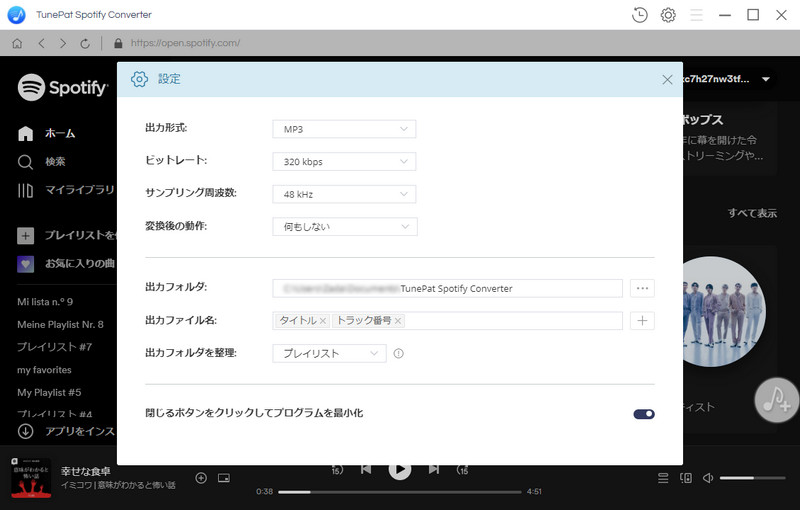Toggle minimize-on-close switch
The height and width of the screenshot is (510, 800).
pyautogui.click(x=644, y=414)
